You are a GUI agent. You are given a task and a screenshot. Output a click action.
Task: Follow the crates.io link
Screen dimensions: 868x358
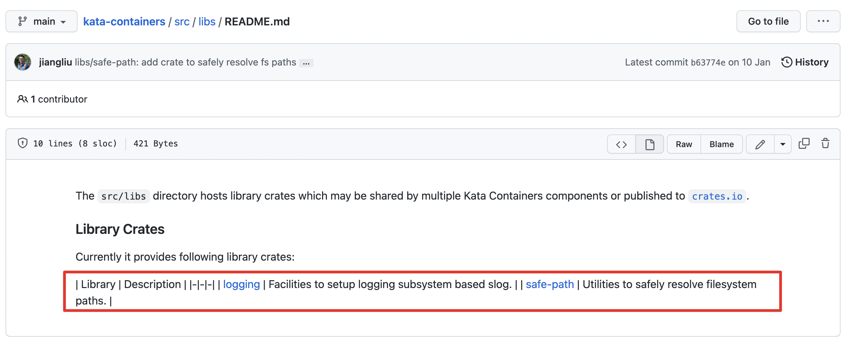coord(717,196)
